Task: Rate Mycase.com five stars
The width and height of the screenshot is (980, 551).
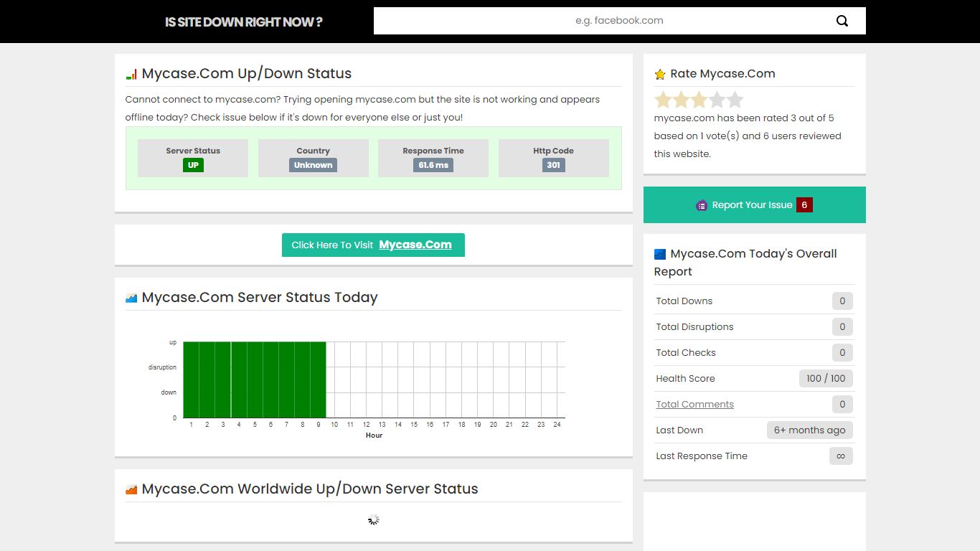Action: click(735, 100)
